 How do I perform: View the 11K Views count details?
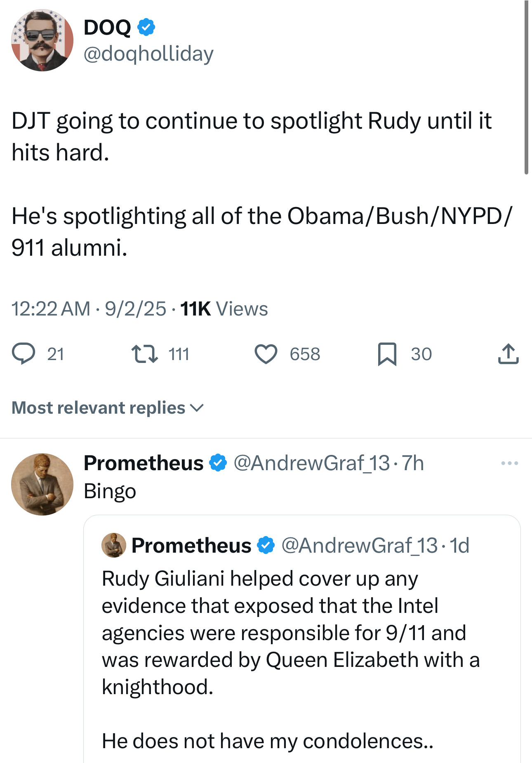click(x=224, y=309)
